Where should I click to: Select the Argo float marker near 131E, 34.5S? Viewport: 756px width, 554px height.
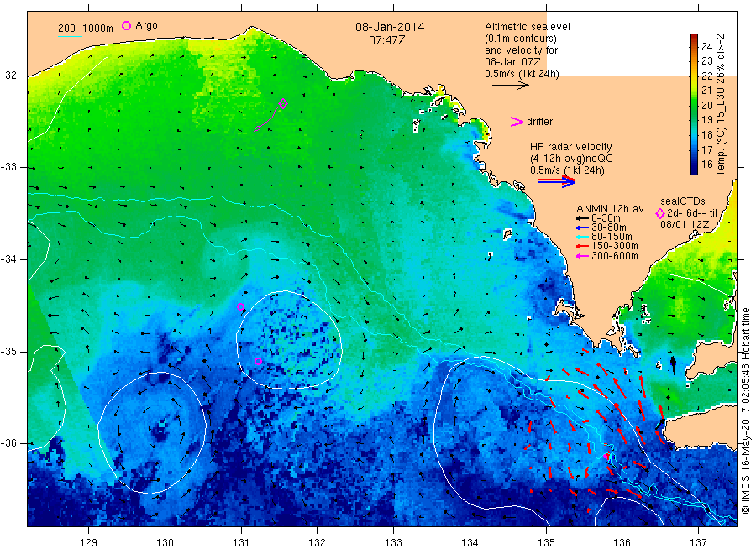click(240, 307)
